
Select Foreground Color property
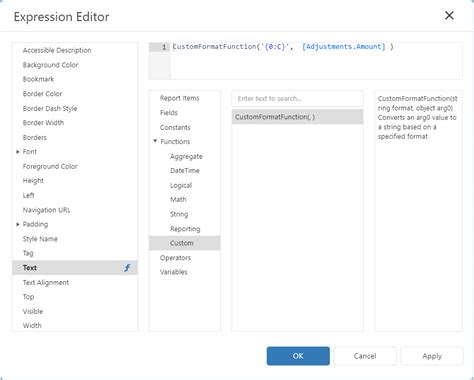coord(75,166)
